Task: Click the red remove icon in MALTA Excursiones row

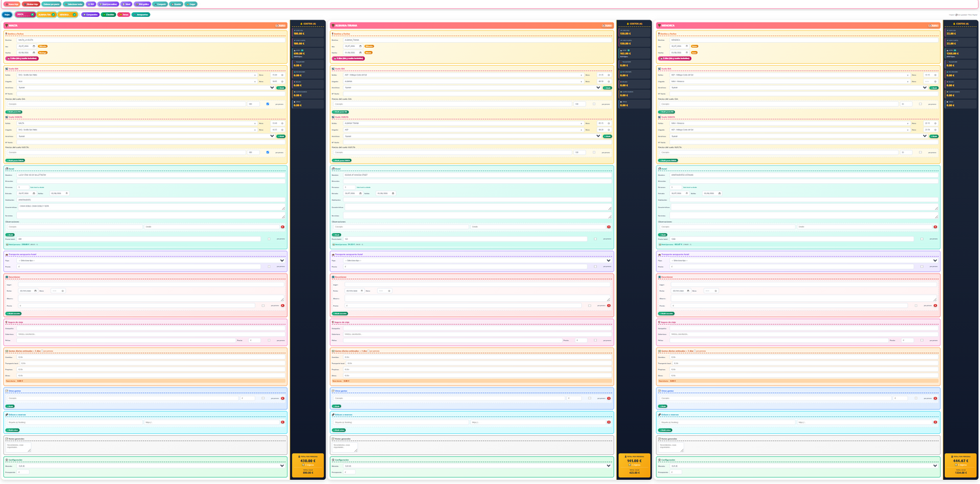Action: (x=283, y=305)
